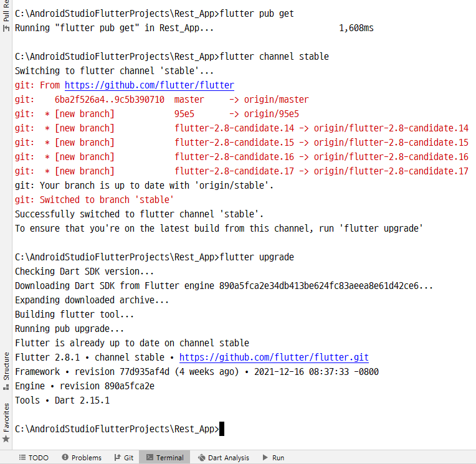Click 'Flutter is already up to date' line

[x=132, y=343]
